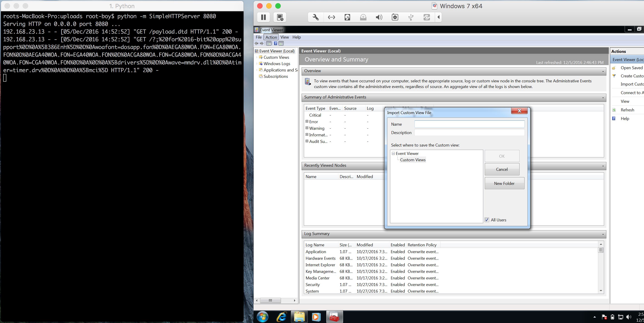Click the system tray volume icon

tap(629, 317)
